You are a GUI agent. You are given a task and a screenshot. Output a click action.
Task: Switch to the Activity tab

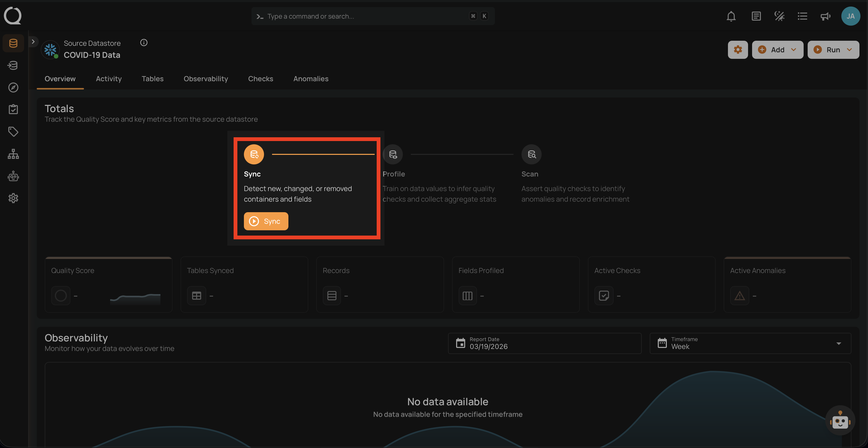(x=109, y=79)
